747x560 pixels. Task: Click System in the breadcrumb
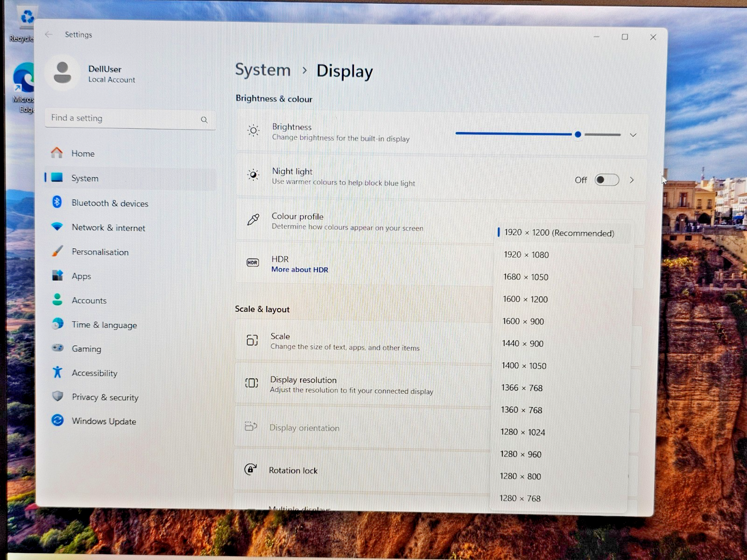(x=263, y=70)
